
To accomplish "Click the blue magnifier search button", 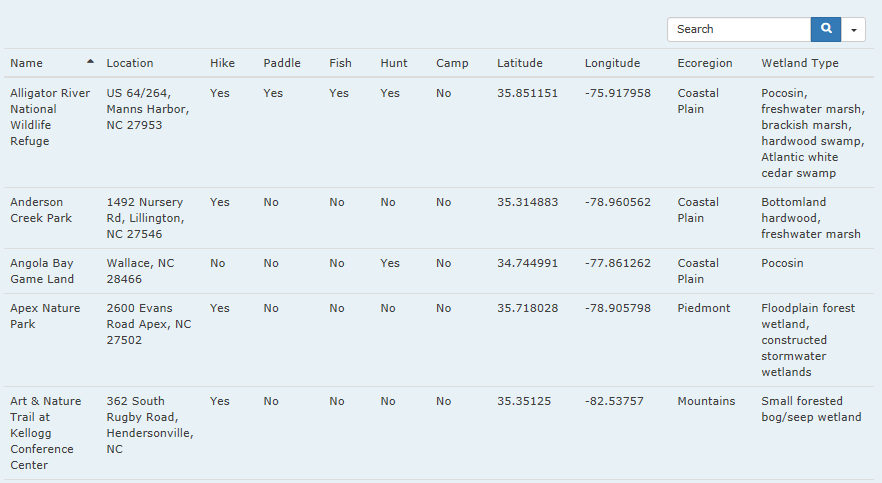I will click(826, 29).
